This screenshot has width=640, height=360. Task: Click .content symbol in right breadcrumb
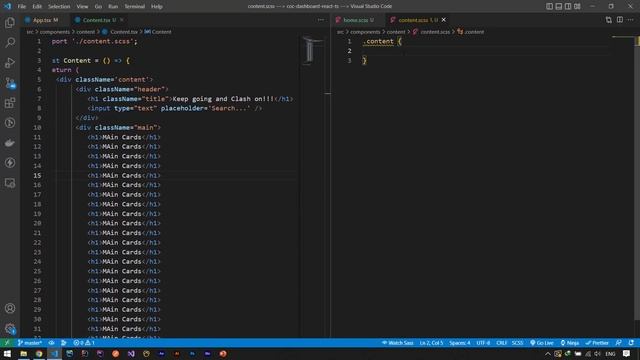click(x=474, y=32)
